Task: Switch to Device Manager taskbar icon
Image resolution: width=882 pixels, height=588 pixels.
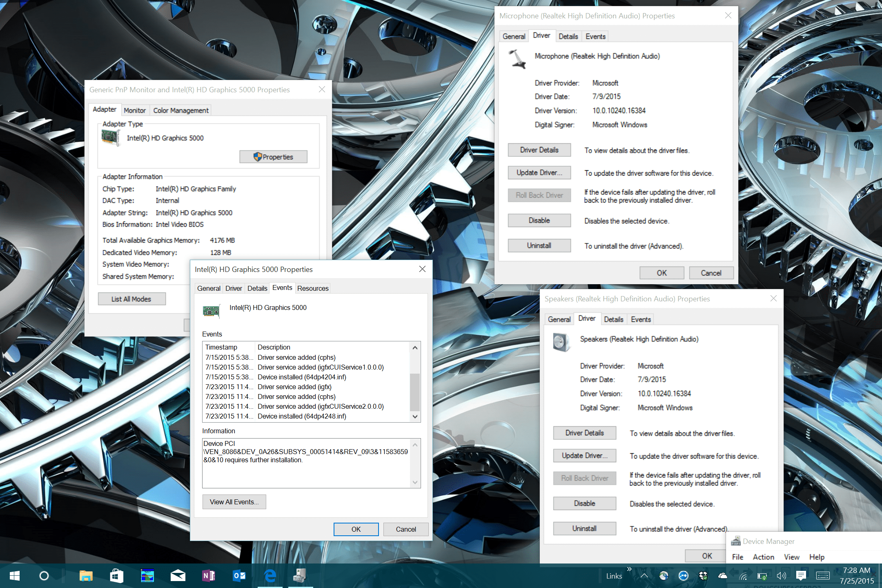Action: (300, 576)
